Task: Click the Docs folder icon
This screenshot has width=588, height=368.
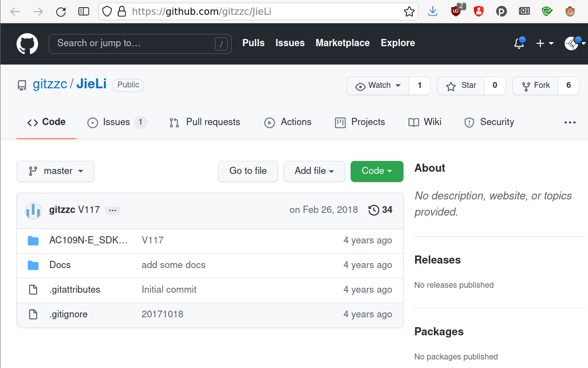Action: coord(33,265)
